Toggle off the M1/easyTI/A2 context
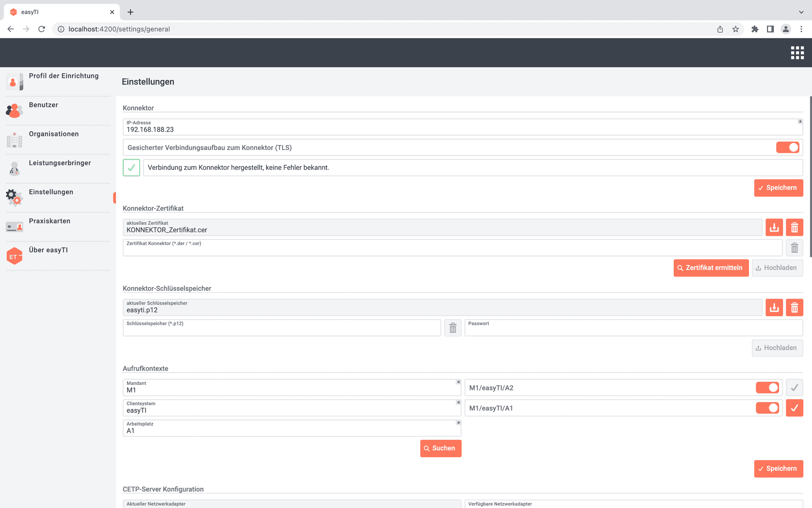 767,388
